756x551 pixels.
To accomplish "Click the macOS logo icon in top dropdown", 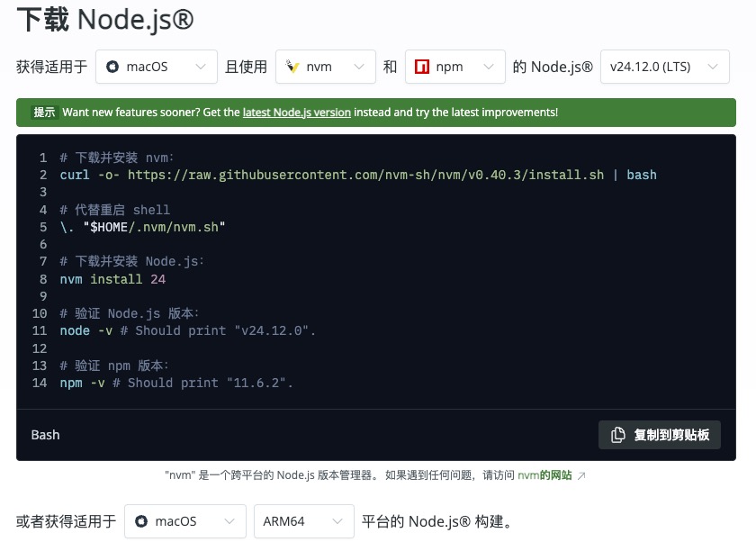I will coord(112,67).
